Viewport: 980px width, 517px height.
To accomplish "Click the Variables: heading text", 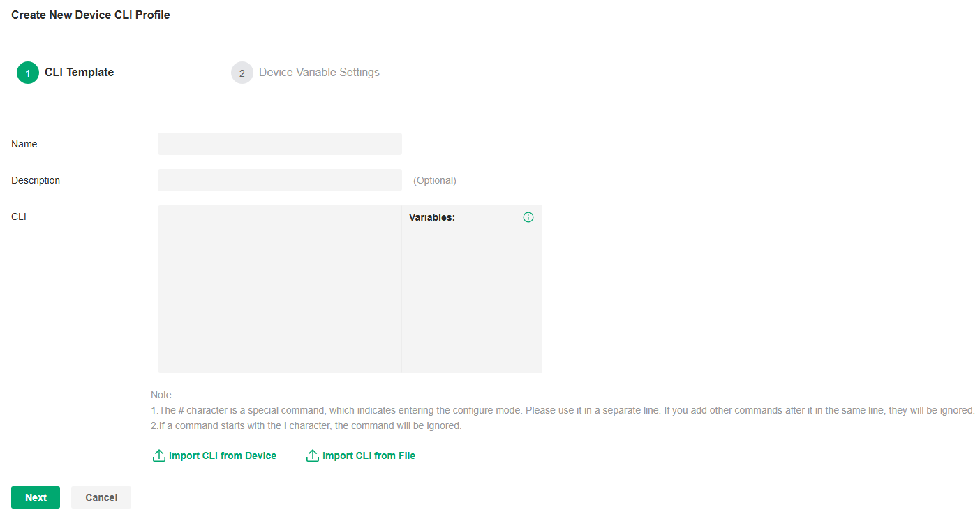I will (432, 217).
